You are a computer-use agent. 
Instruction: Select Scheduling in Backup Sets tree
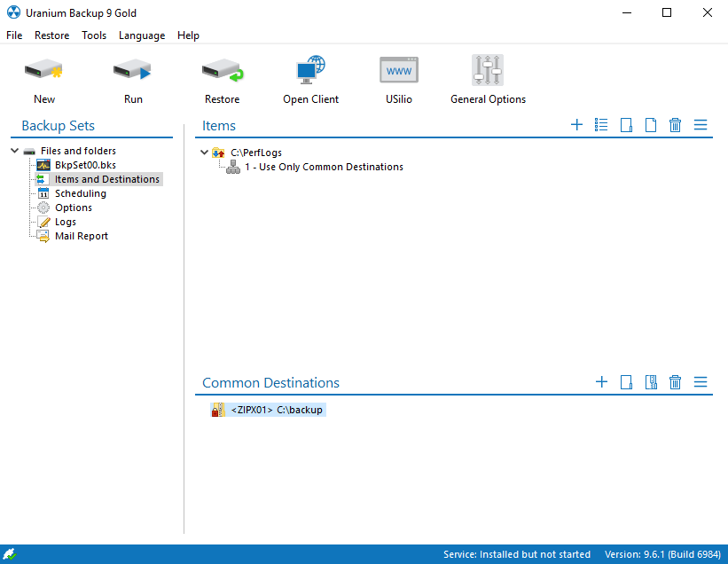[80, 193]
